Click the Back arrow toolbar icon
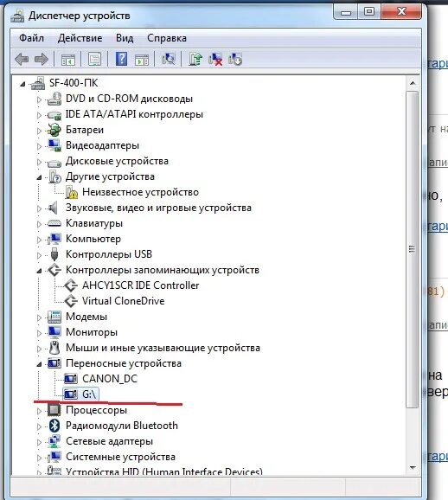 [x=22, y=59]
